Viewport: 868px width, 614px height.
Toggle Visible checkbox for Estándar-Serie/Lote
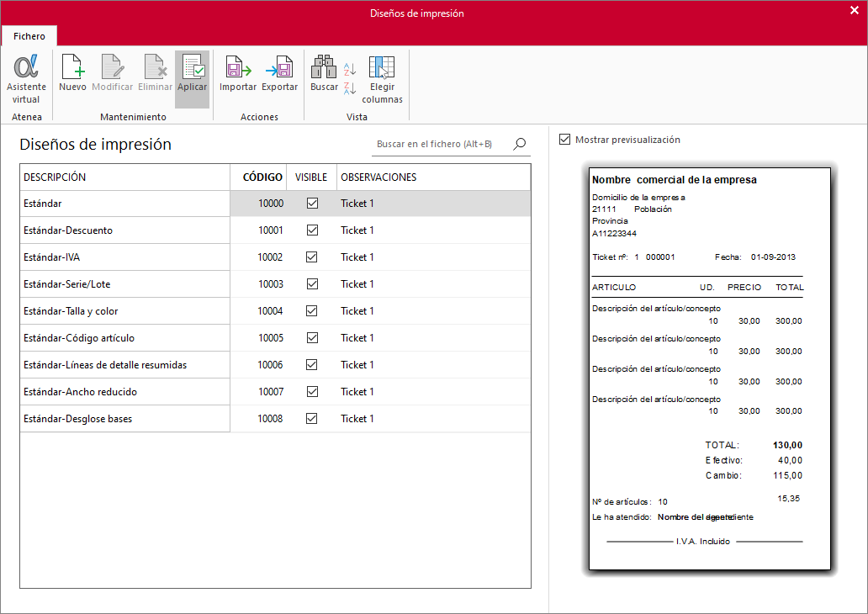(x=312, y=284)
